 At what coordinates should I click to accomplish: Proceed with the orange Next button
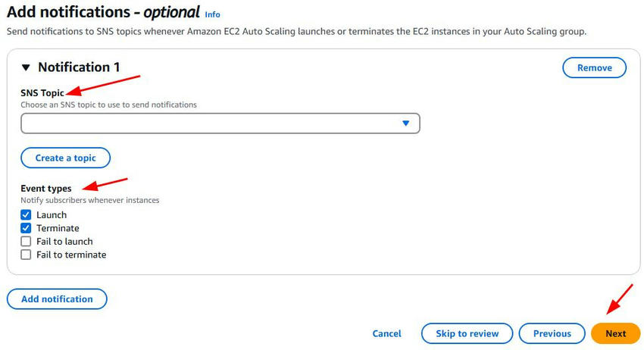tap(615, 333)
